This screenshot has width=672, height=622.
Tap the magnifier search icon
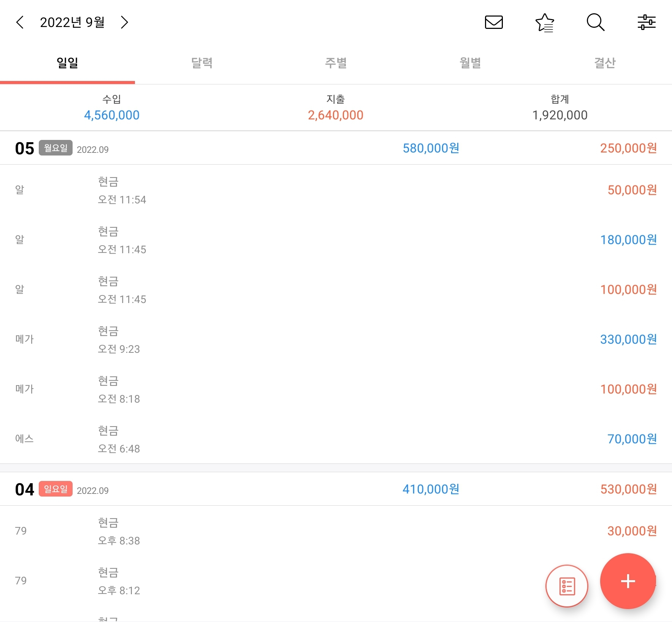(595, 22)
